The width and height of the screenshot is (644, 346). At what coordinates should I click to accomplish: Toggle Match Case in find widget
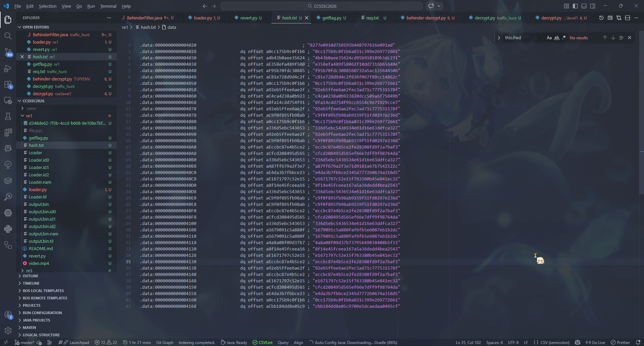pos(549,38)
